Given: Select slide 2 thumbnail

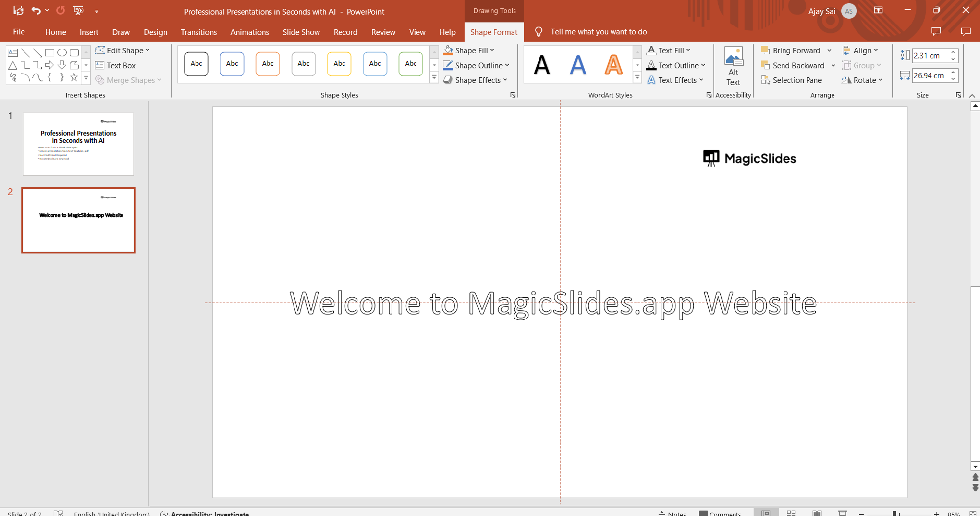Looking at the screenshot, I should click(78, 221).
